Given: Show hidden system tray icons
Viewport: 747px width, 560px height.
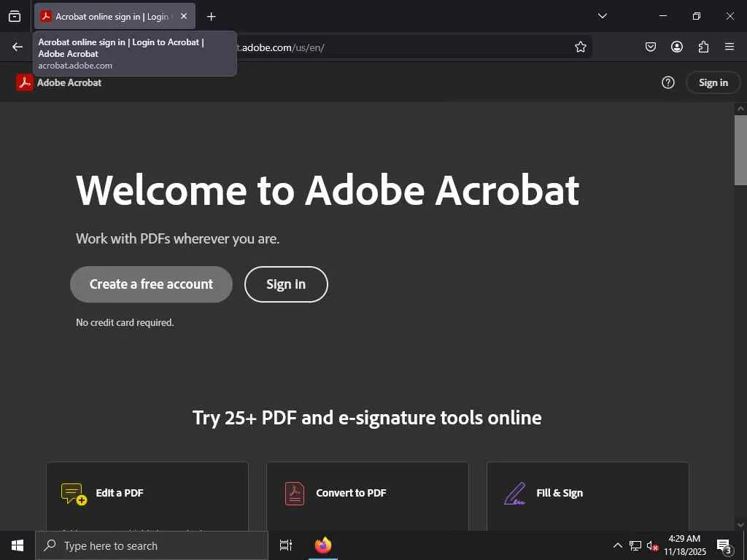Looking at the screenshot, I should (617, 545).
